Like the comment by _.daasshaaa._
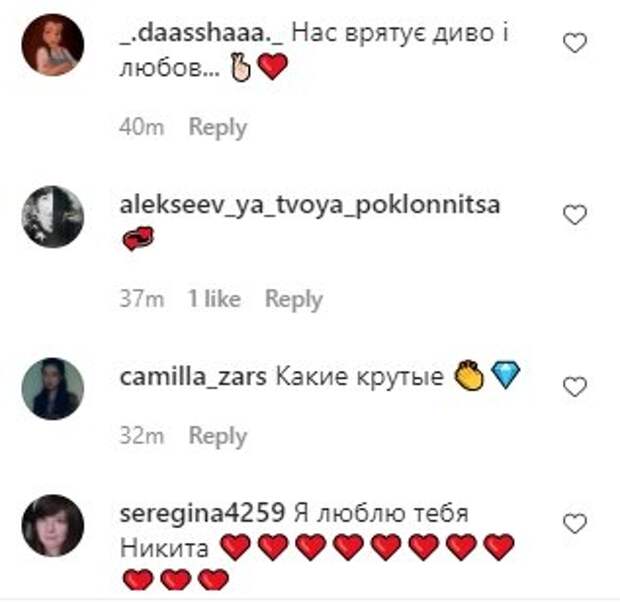The image size is (620, 602). [x=575, y=43]
